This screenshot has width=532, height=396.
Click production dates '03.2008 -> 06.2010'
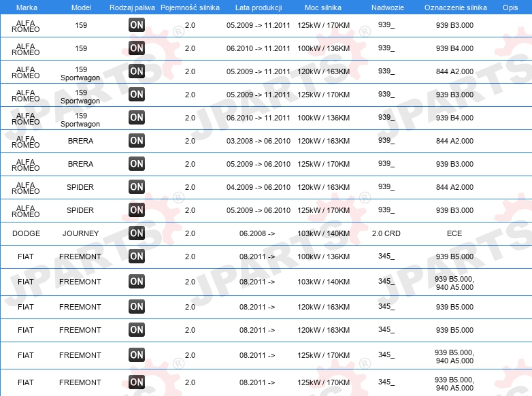pos(259,141)
